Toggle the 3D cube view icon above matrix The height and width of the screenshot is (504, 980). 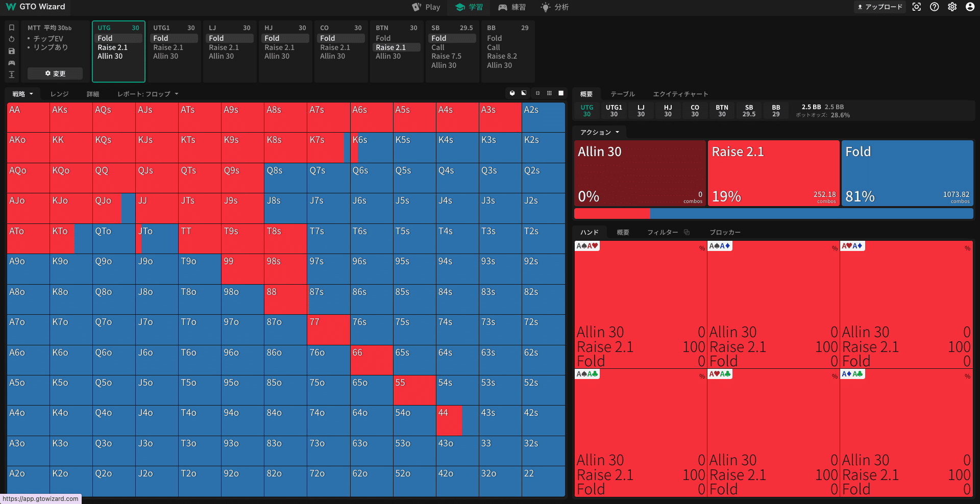point(512,93)
